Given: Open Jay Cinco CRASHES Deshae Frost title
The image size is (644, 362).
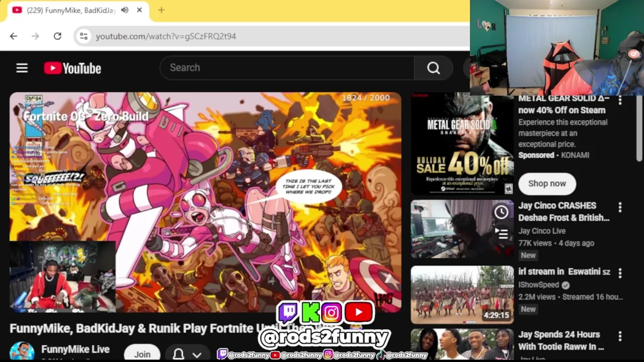Looking at the screenshot, I should pos(563,212).
